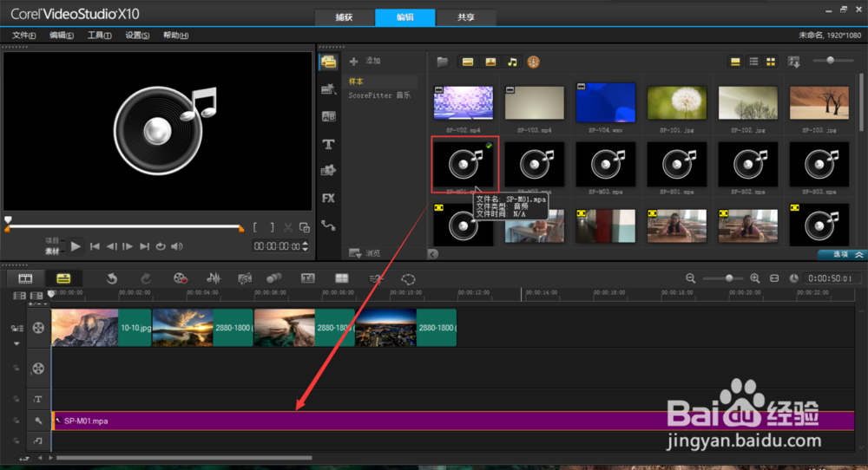Screen dimensions: 868x470
Task: Open the Graphics library panel
Action: tap(328, 170)
